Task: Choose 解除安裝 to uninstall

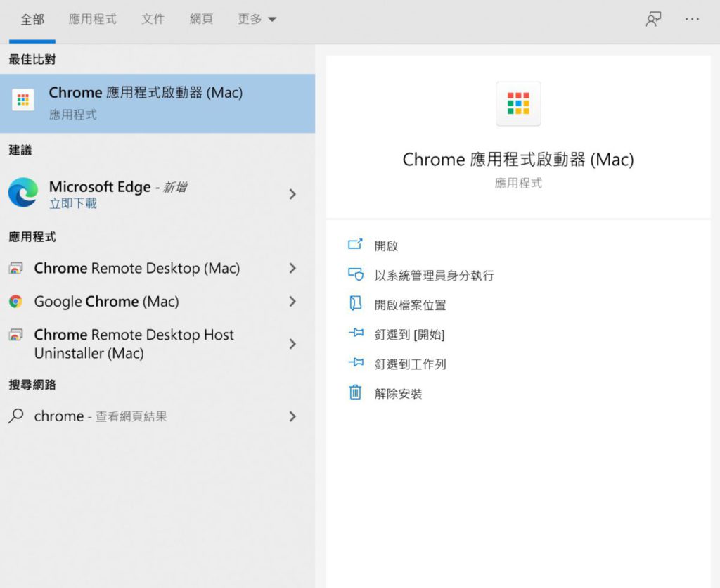Action: pyautogui.click(x=398, y=394)
